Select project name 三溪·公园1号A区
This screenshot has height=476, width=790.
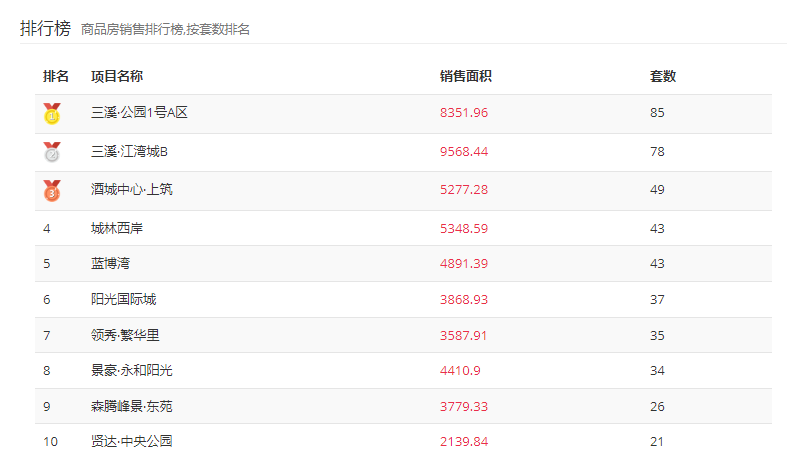tap(139, 112)
